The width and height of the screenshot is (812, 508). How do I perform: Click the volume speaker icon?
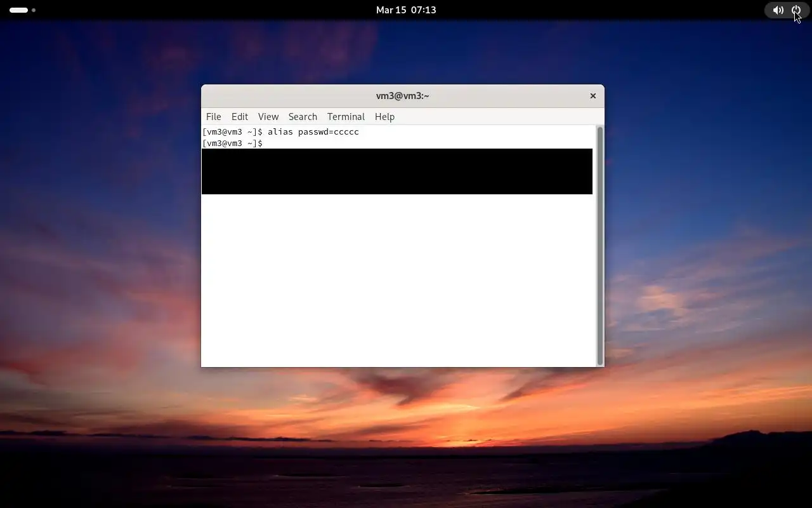point(778,10)
